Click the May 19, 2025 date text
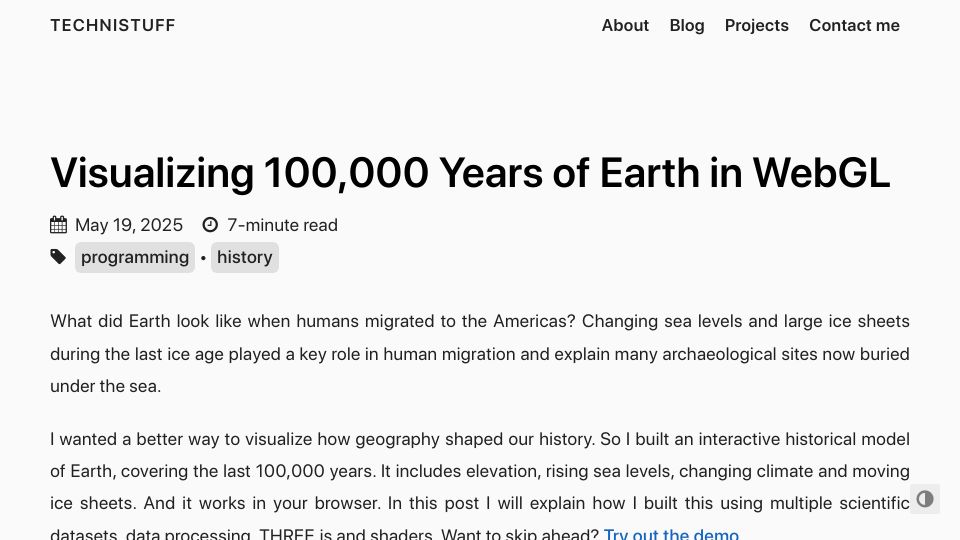The height and width of the screenshot is (540, 960). (129, 225)
